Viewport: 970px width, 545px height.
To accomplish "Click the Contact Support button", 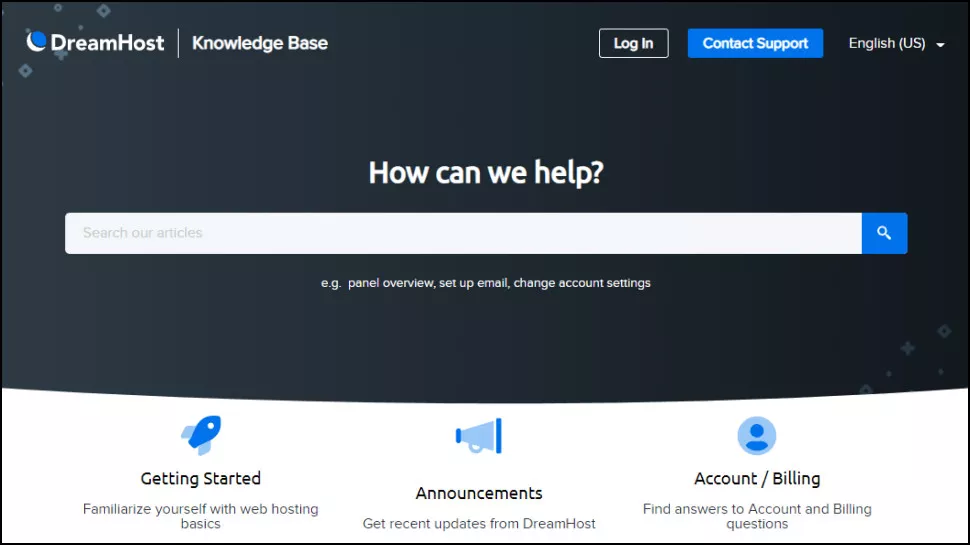I will [x=755, y=43].
